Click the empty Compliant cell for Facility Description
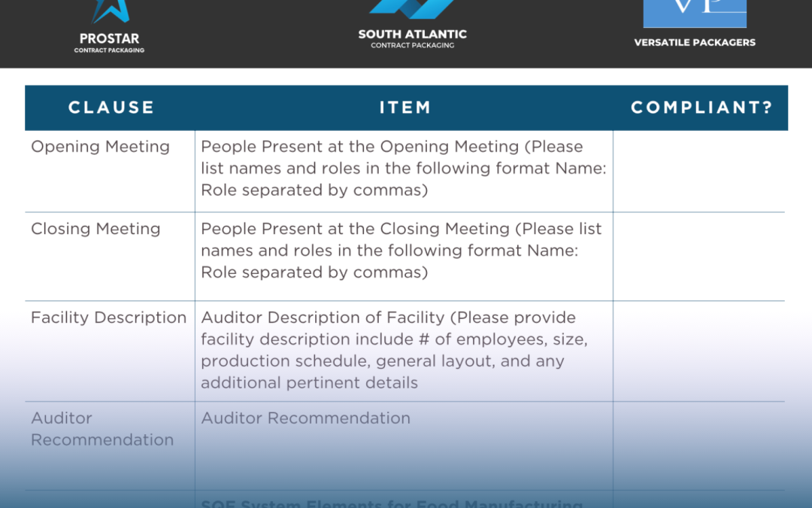 [699, 351]
